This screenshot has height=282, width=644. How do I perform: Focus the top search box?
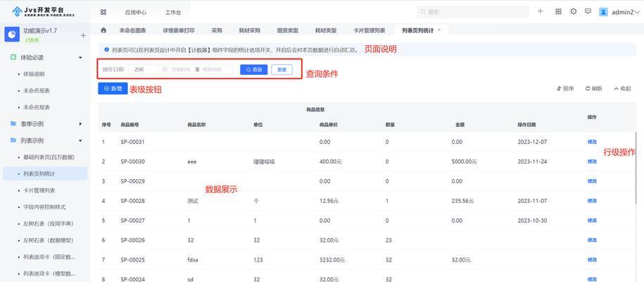(x=473, y=12)
